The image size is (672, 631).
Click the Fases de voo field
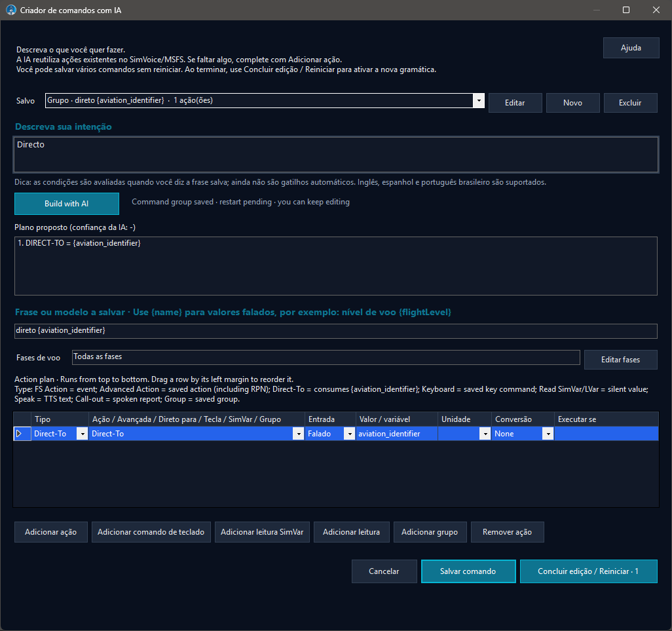click(x=326, y=357)
